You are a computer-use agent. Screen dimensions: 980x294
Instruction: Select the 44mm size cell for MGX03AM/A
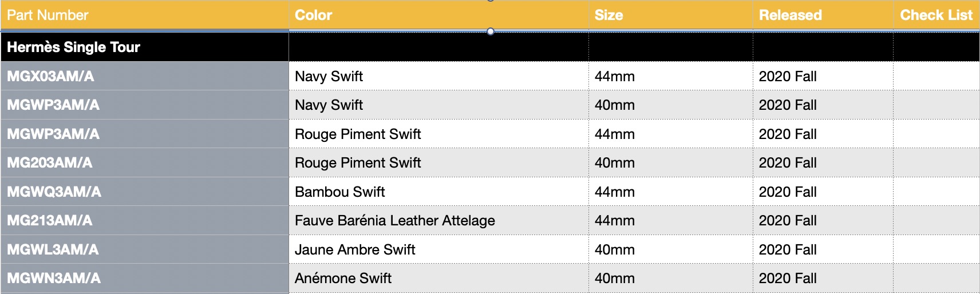point(670,76)
